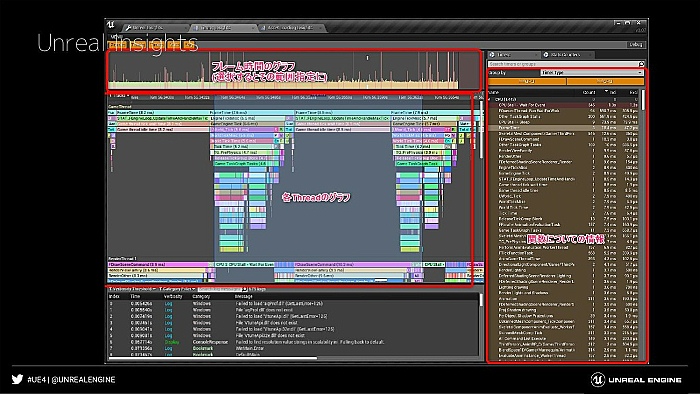Sort timers by the Count column header

point(589,92)
